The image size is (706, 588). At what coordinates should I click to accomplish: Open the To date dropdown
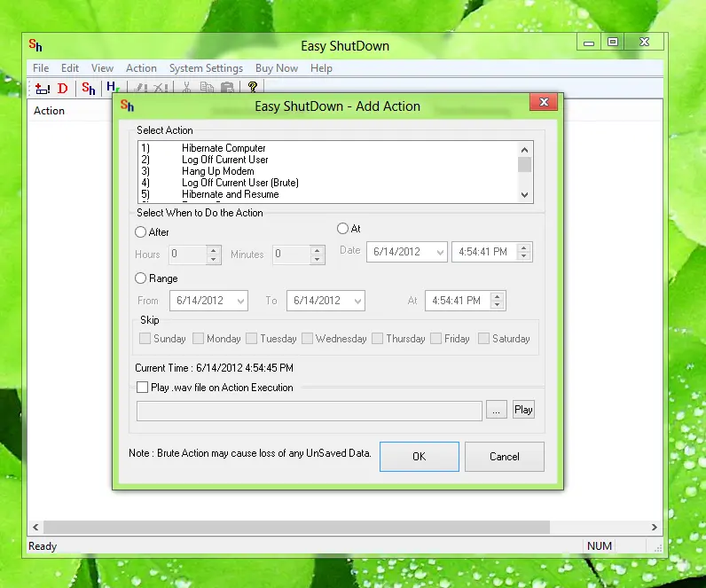click(x=357, y=301)
